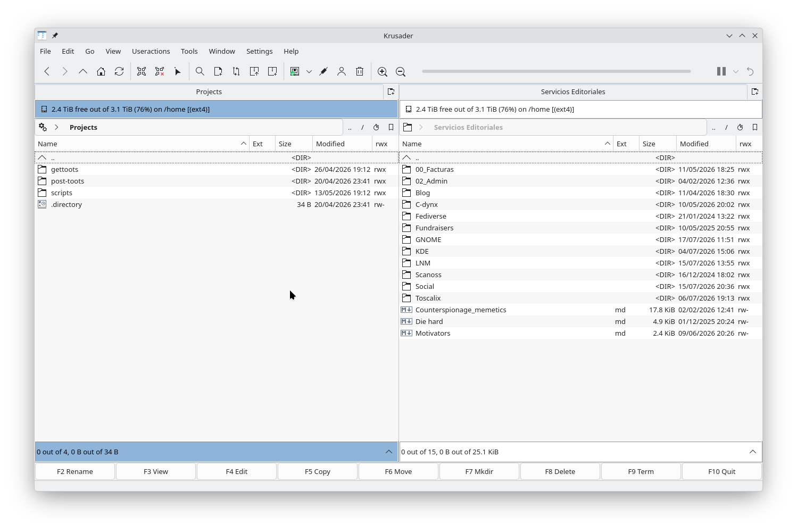Click the left panel disk space media button
Viewport: 797px width, 532px height.
pyautogui.click(x=217, y=109)
